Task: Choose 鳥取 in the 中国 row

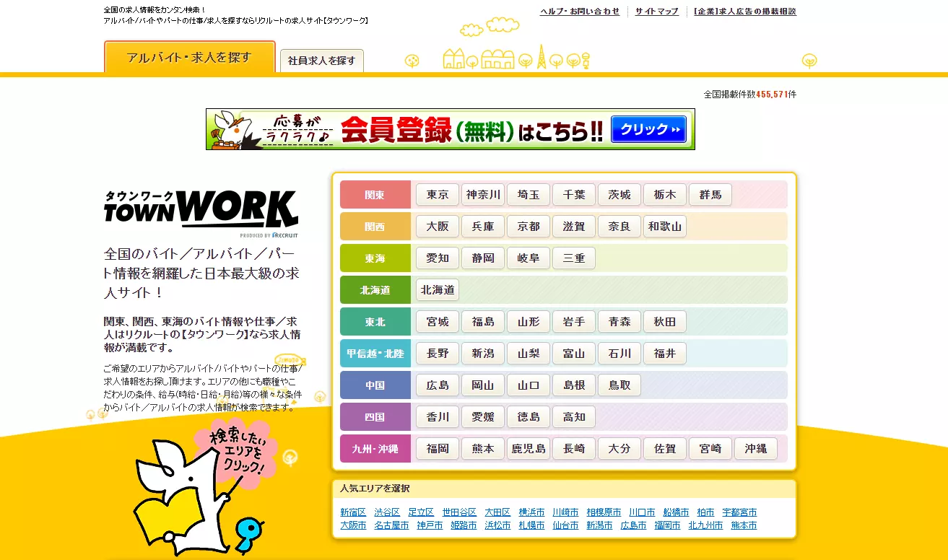Action: (619, 385)
